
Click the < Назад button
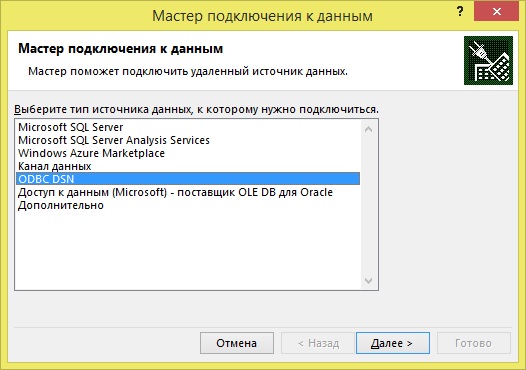pyautogui.click(x=318, y=343)
